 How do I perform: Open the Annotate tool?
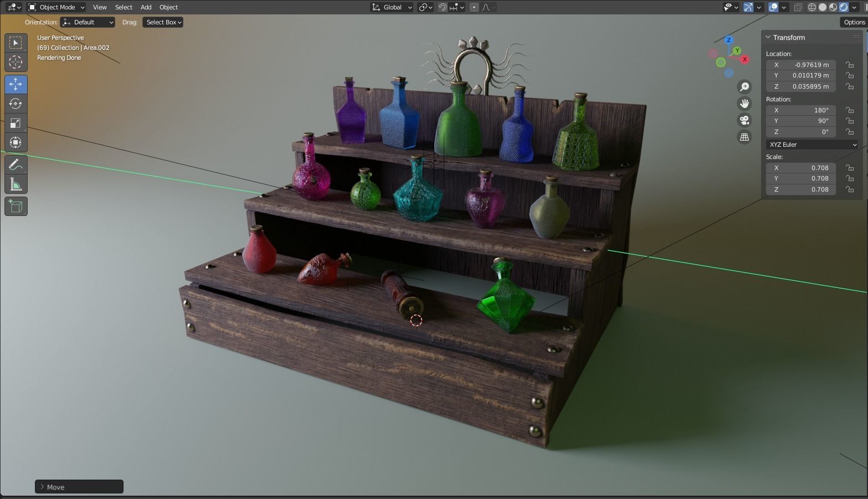[16, 164]
